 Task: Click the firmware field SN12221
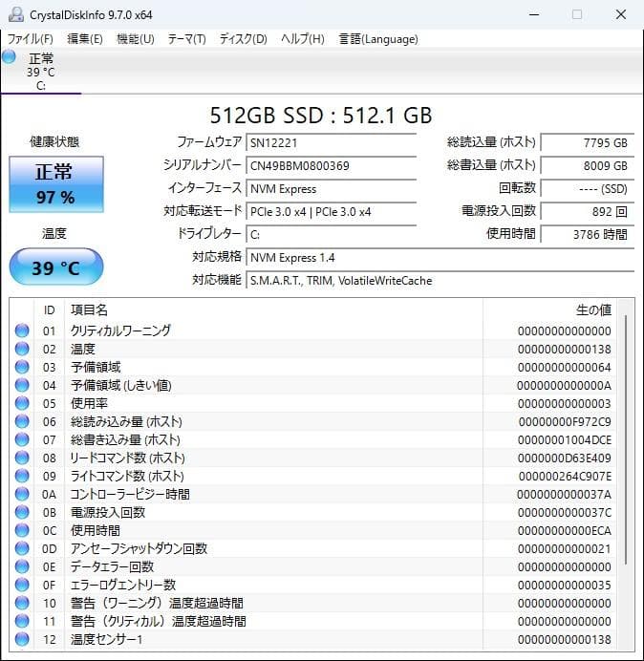[331, 143]
